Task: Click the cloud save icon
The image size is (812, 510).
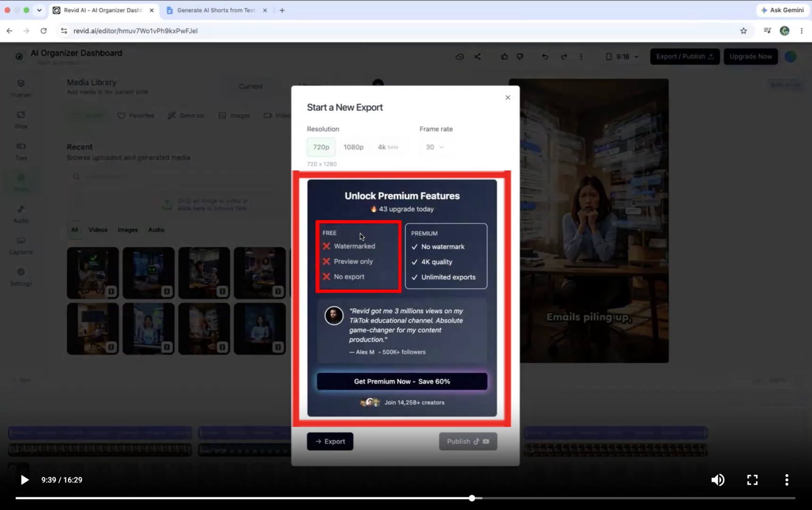Action: (460, 56)
